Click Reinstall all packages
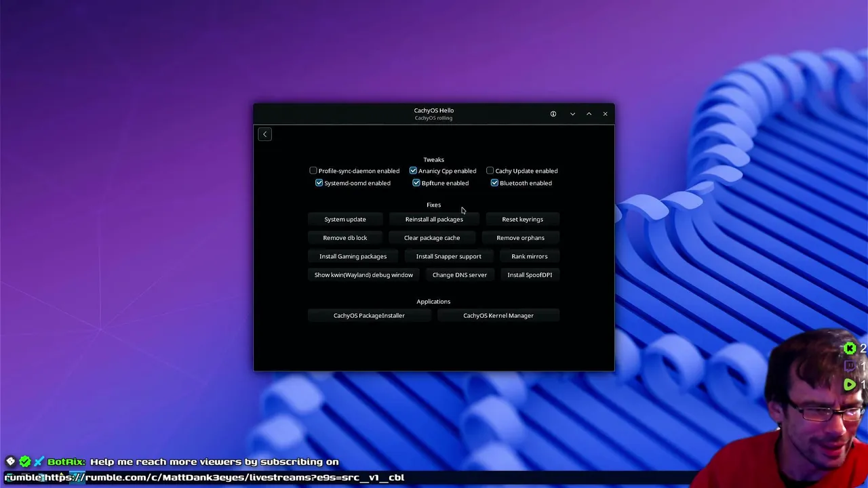 (434, 220)
